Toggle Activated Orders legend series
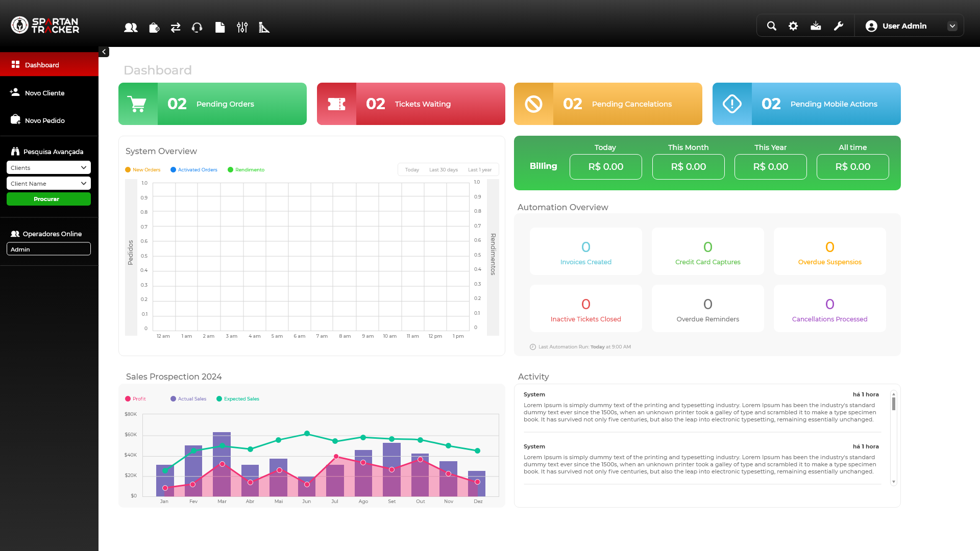The width and height of the screenshot is (980, 551). (194, 170)
